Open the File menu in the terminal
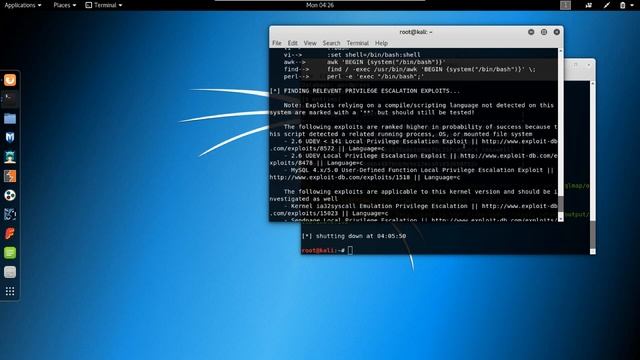The height and width of the screenshot is (360, 640). pyautogui.click(x=277, y=43)
